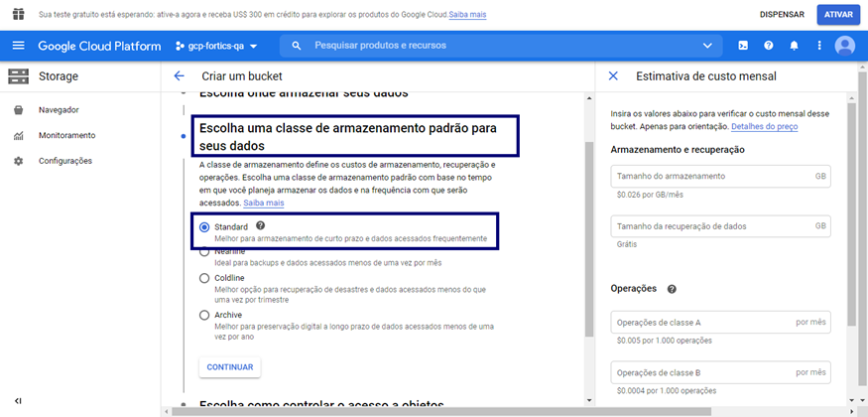Screen dimensions: 868x417
Task: Click the Operações de classe B field
Action: pyautogui.click(x=721, y=372)
